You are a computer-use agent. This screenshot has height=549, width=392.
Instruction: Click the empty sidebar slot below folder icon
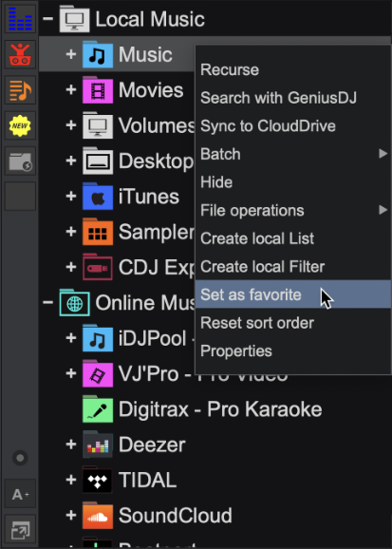[20, 196]
